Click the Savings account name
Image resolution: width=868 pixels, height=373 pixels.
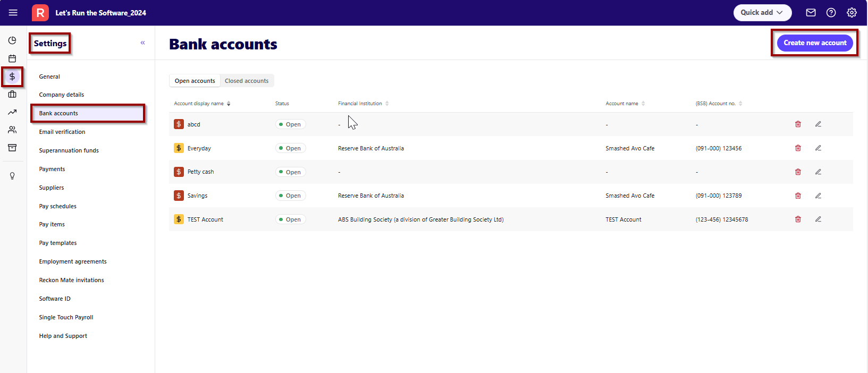click(x=198, y=196)
